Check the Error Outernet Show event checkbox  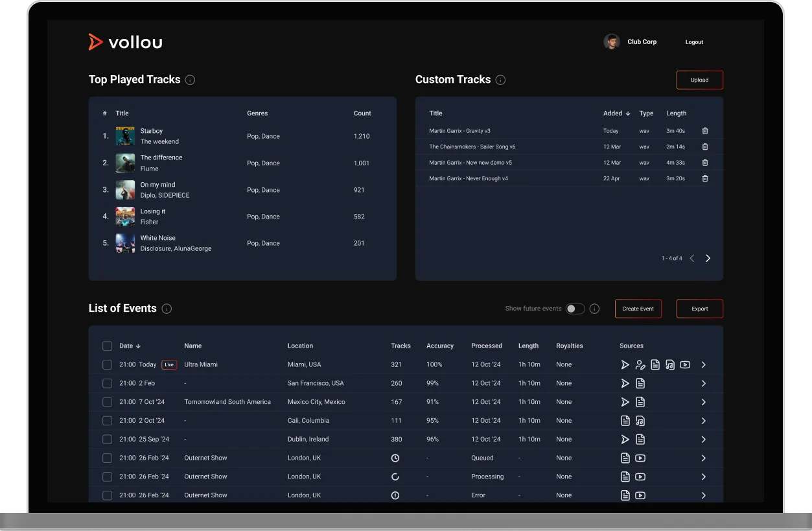pyautogui.click(x=108, y=495)
